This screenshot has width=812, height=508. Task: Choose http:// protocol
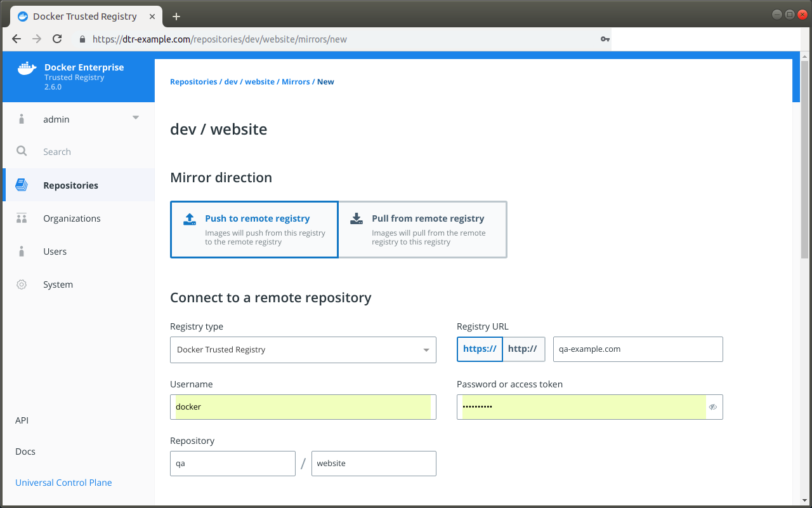point(523,349)
